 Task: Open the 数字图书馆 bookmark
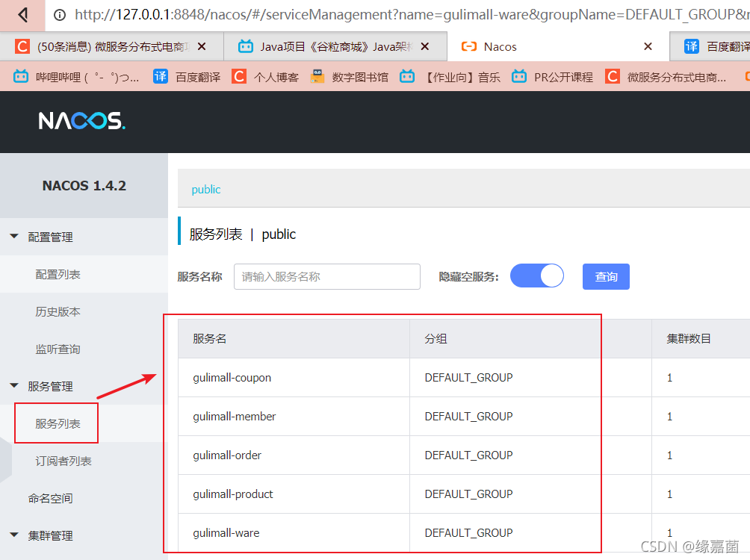pos(349,77)
